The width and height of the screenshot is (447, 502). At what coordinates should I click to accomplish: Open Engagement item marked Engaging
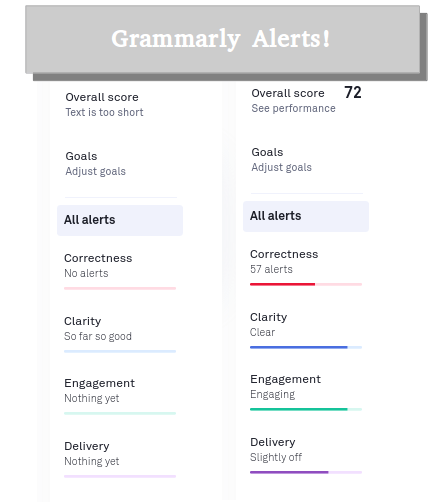[x=306, y=392]
